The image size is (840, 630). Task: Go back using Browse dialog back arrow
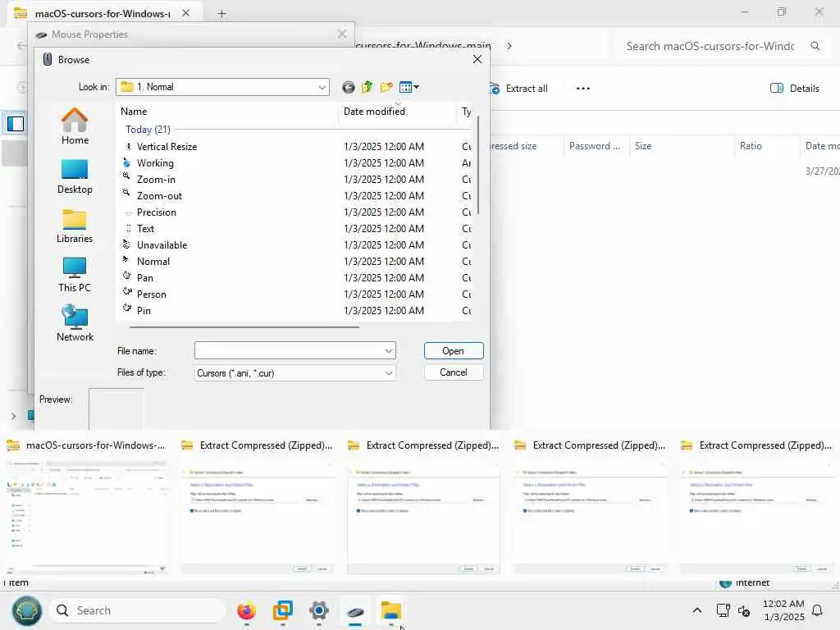click(x=348, y=87)
